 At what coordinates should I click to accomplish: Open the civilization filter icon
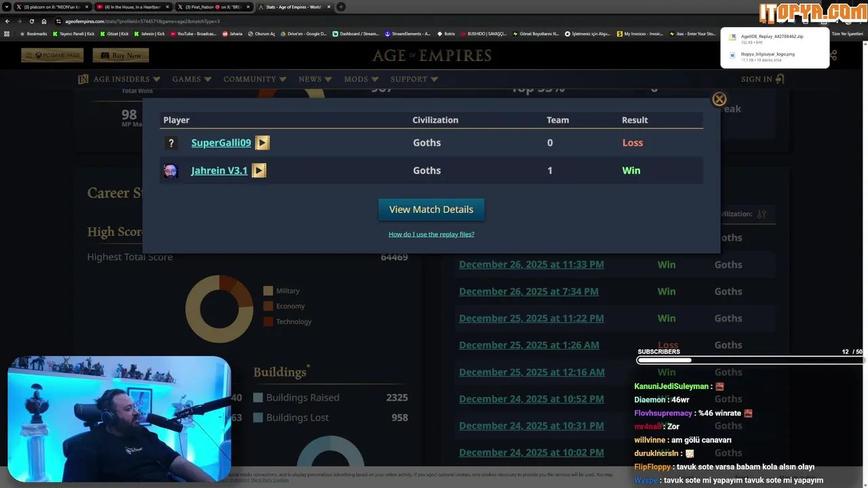(x=762, y=214)
